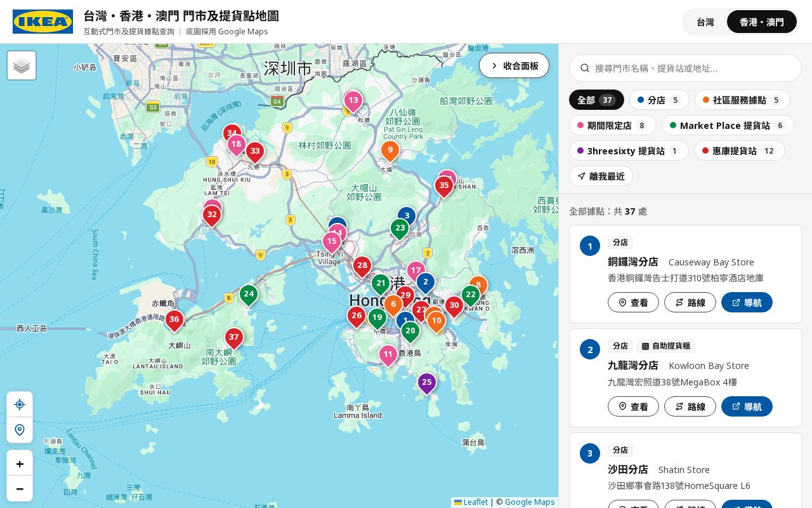The width and height of the screenshot is (812, 508).
Task: View 銅鑼灣分店 on the map
Action: click(633, 302)
